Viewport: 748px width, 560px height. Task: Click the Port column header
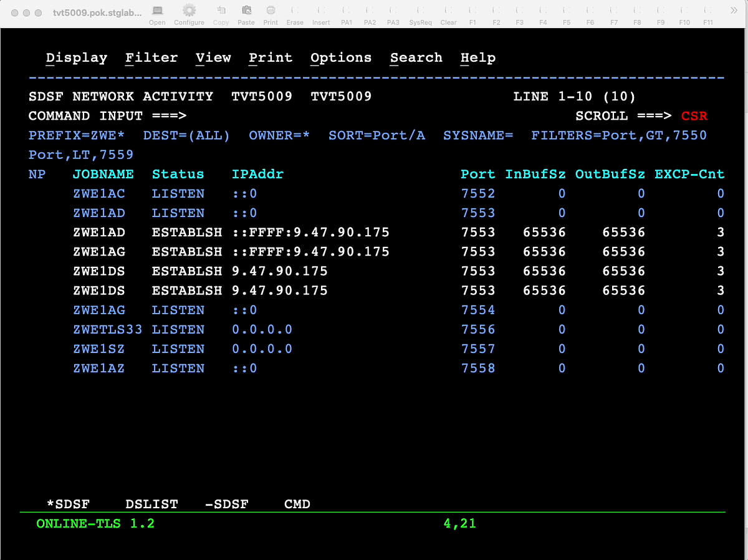click(x=478, y=175)
